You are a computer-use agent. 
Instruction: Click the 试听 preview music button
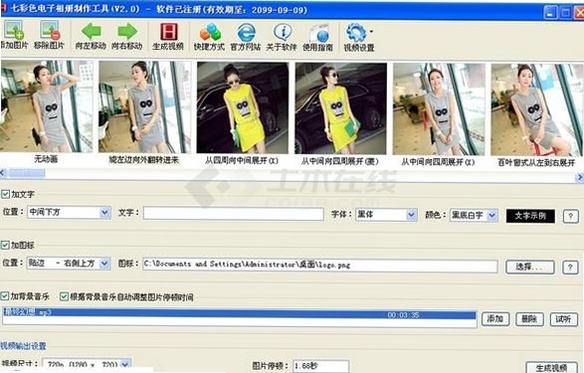tap(564, 320)
